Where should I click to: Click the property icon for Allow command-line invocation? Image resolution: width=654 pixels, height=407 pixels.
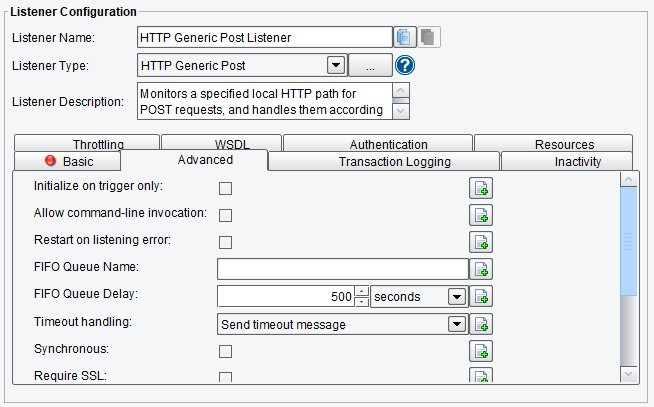pyautogui.click(x=481, y=215)
